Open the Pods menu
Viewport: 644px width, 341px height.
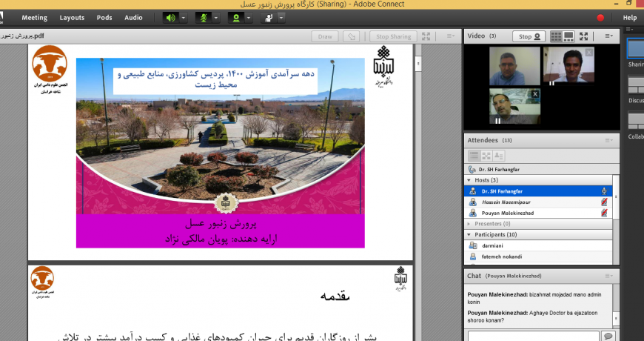(104, 18)
